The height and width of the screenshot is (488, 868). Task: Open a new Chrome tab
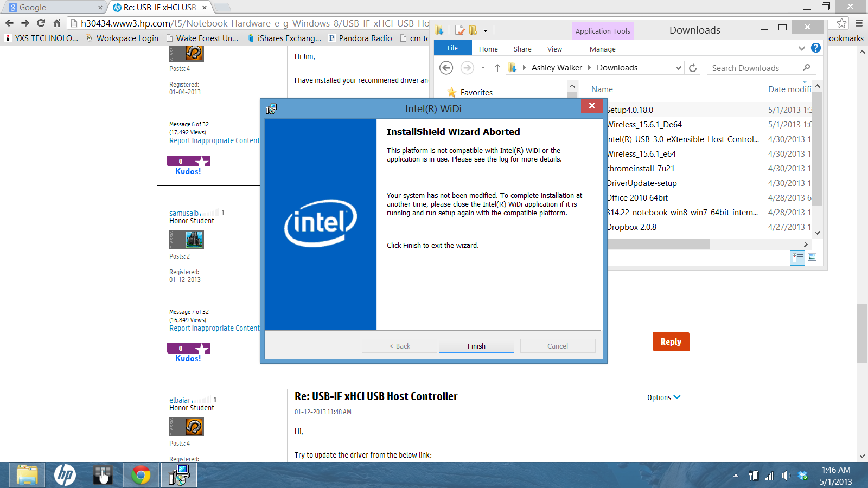point(222,7)
